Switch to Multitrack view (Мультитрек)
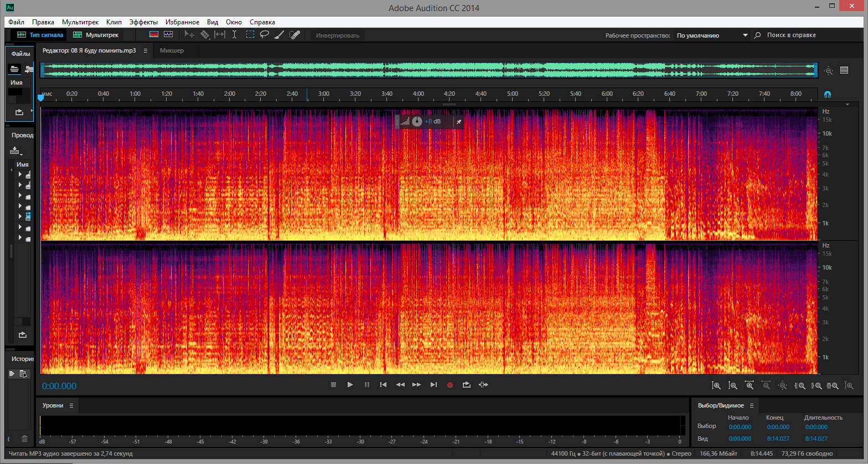Screen dimensions: 868x464 96,35
